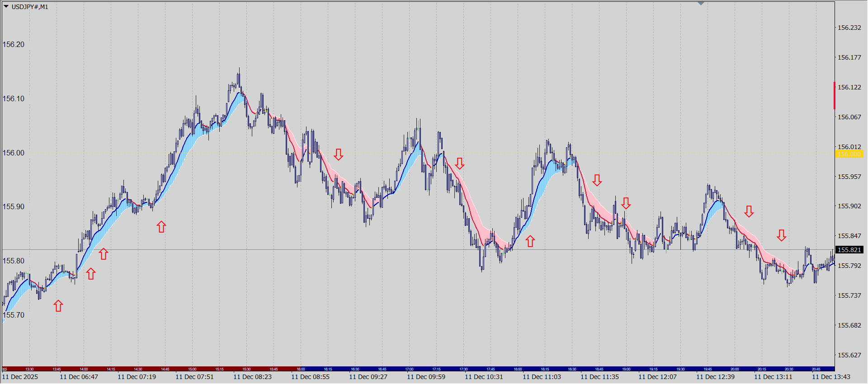Select the red down arrow near 19:00
This screenshot has height=384, width=868.
pos(626,203)
